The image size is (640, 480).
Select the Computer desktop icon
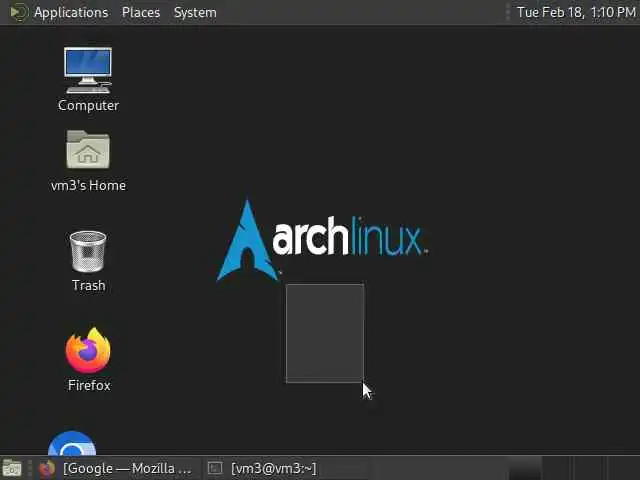(88, 70)
